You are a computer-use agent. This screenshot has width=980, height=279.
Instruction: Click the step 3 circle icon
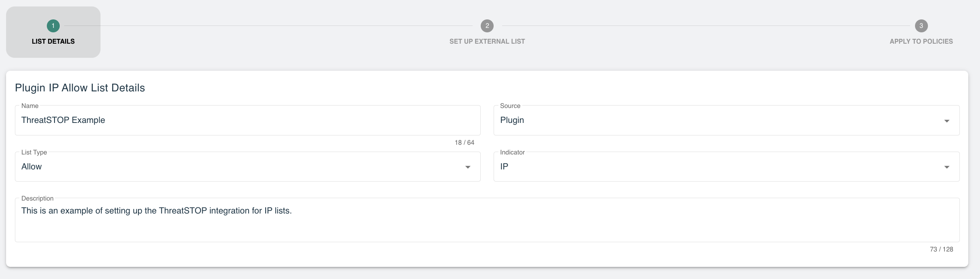tap(921, 26)
